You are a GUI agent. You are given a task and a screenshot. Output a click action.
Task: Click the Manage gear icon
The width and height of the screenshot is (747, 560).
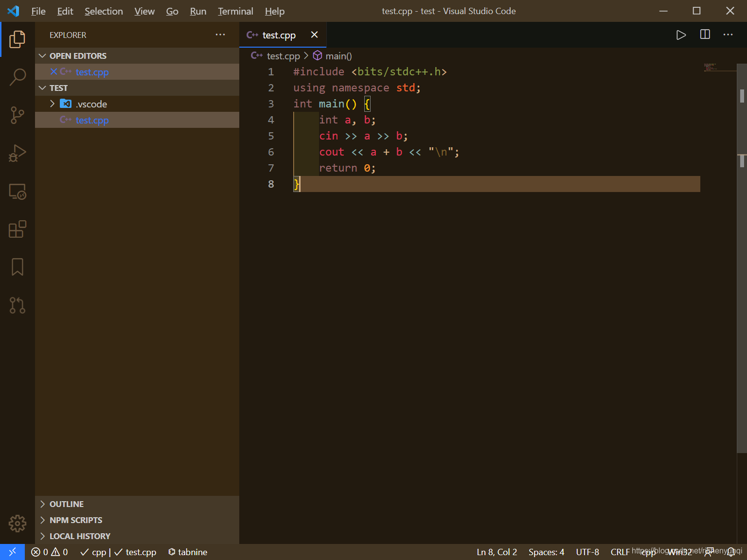coord(18,524)
